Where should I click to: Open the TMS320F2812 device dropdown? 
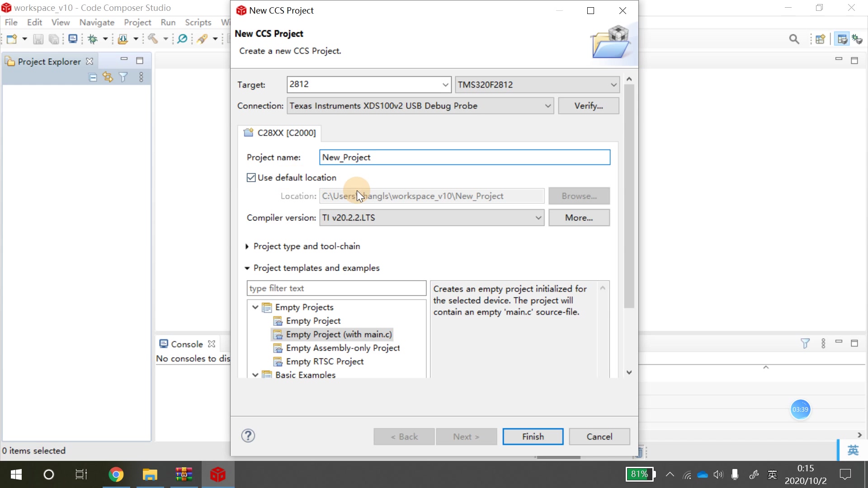pos(537,84)
